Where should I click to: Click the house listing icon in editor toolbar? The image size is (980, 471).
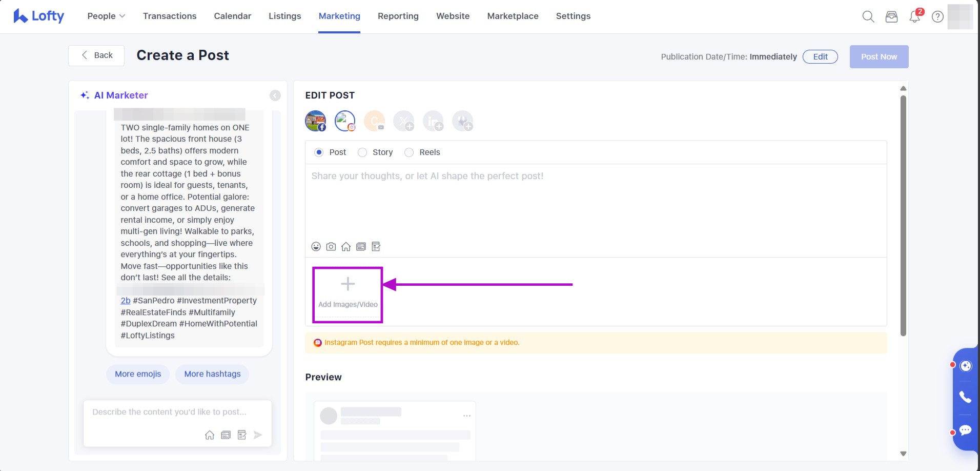coord(346,247)
